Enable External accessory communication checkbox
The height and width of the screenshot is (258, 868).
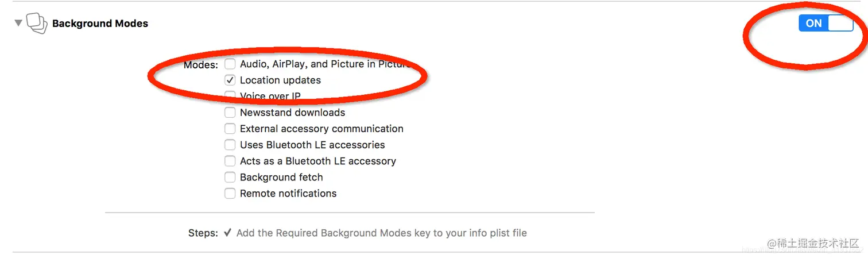click(x=230, y=128)
